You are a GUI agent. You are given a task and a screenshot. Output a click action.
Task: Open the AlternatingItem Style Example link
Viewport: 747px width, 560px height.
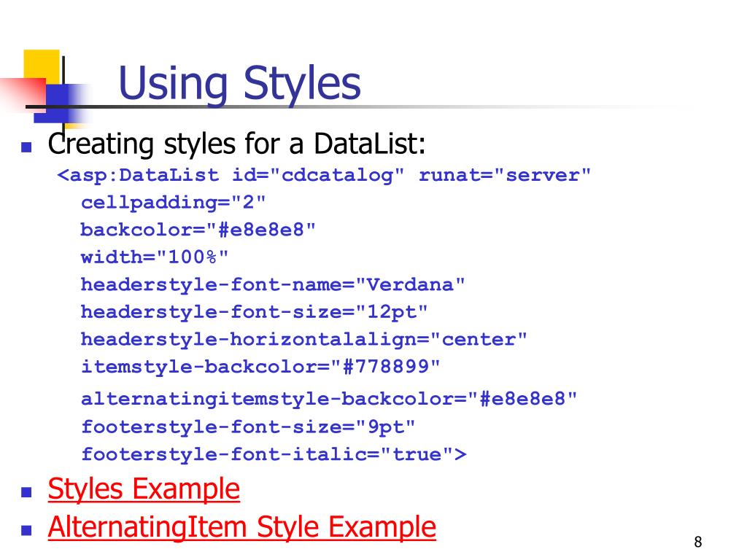(x=242, y=527)
